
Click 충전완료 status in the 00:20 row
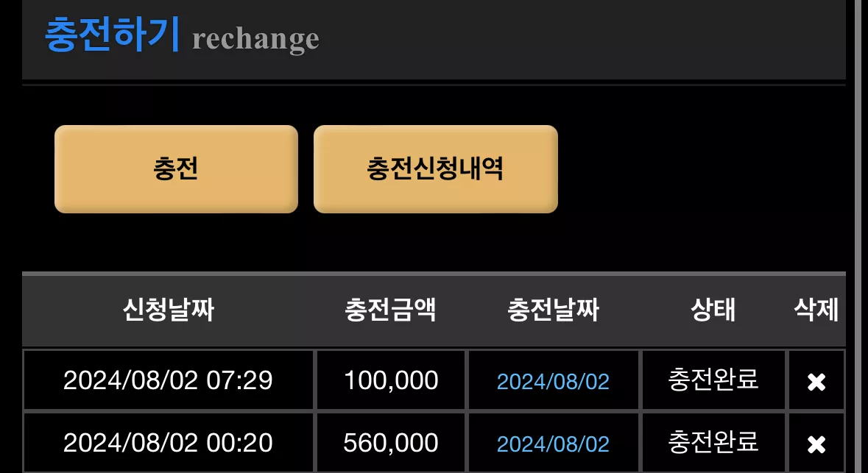[x=713, y=443]
